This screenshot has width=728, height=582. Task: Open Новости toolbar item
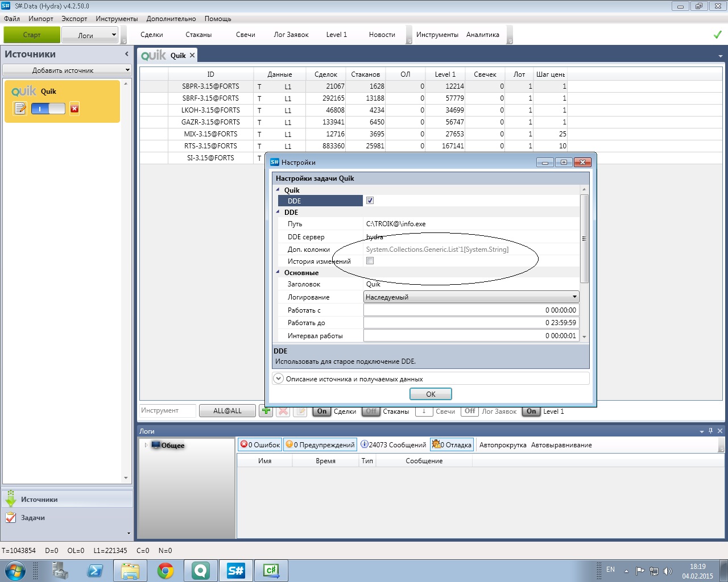click(382, 35)
